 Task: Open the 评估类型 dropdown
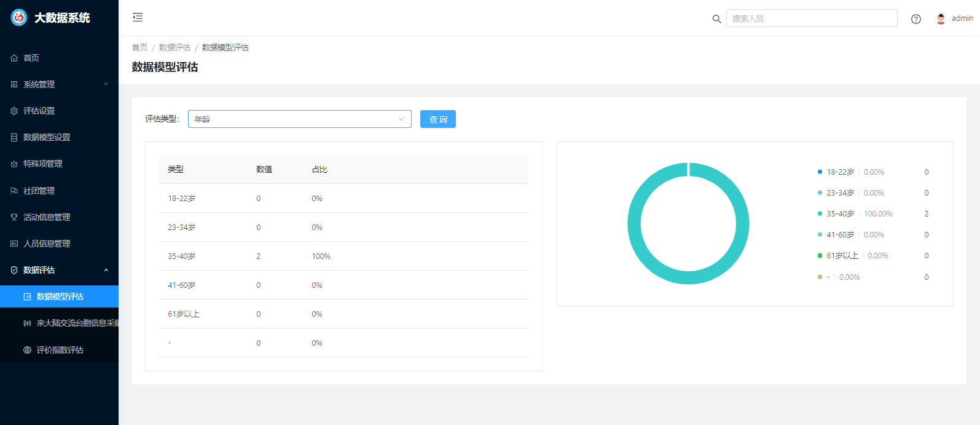[299, 119]
